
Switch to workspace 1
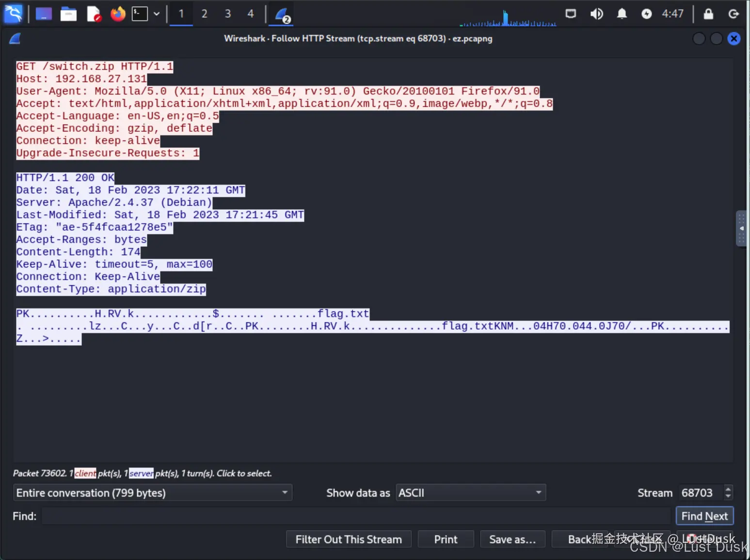pos(181,14)
